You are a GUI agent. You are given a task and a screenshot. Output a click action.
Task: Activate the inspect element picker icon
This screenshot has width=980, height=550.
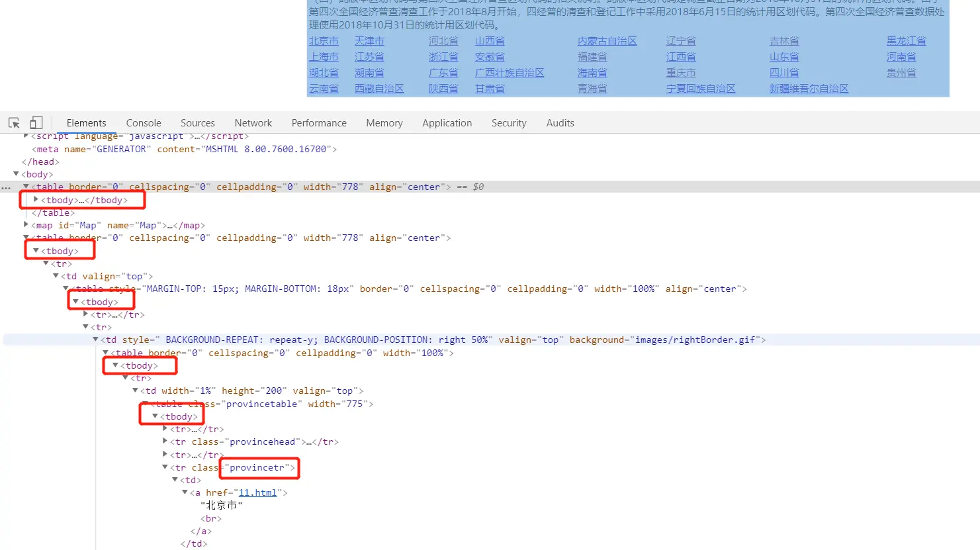(14, 123)
